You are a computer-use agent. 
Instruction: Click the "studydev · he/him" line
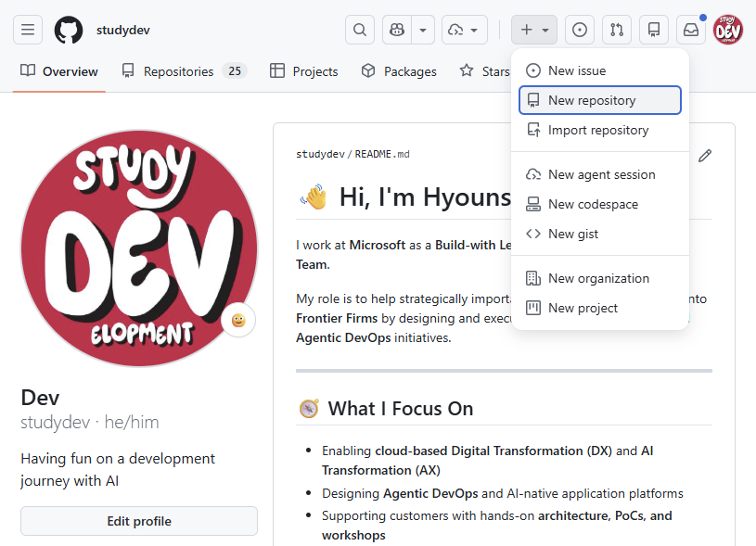(90, 423)
